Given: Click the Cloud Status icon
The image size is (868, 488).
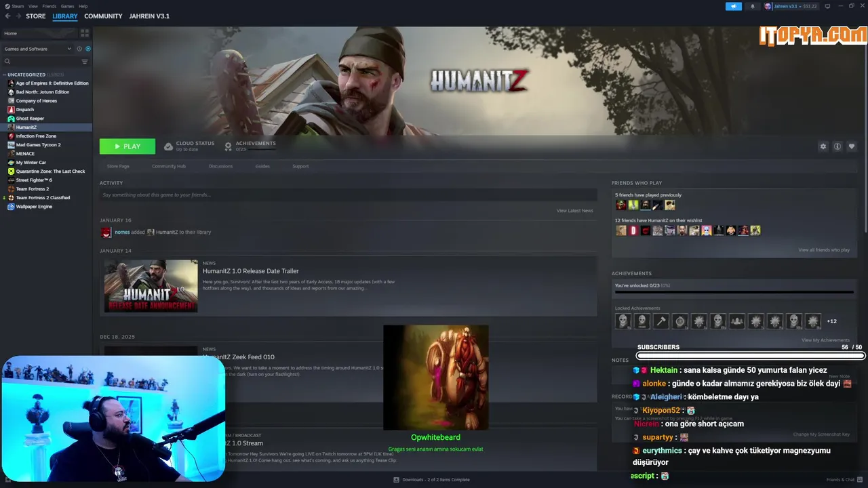Looking at the screenshot, I should coord(168,146).
